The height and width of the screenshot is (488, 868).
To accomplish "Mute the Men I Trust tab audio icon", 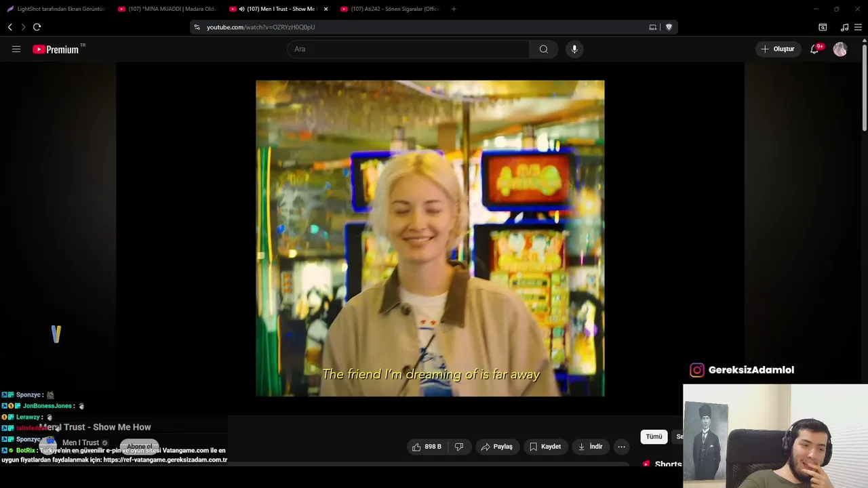I will pos(242,9).
